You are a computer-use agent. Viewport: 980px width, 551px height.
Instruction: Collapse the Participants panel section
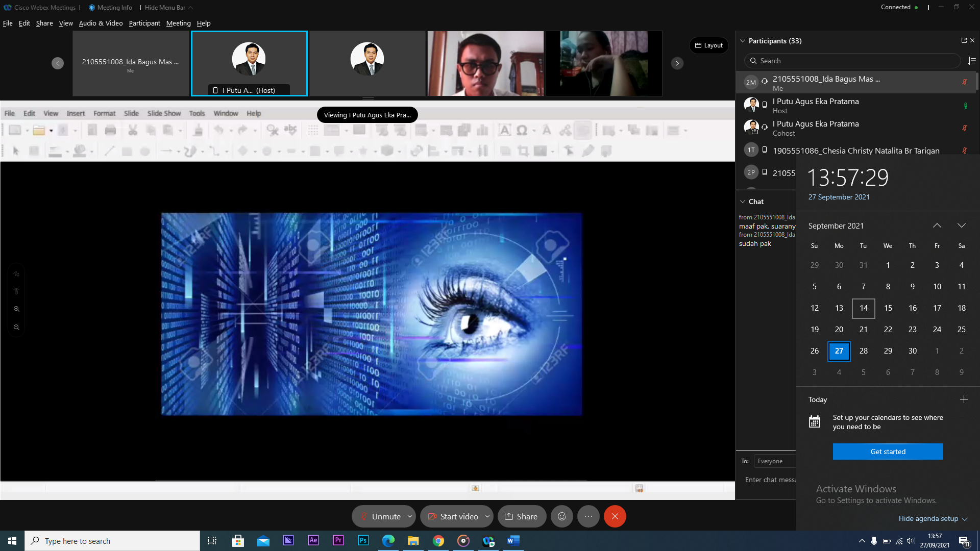pyautogui.click(x=743, y=41)
